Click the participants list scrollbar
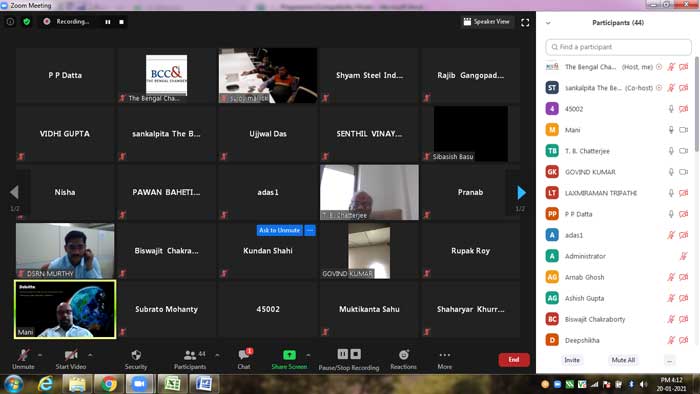This screenshot has width=700, height=394. (x=696, y=105)
